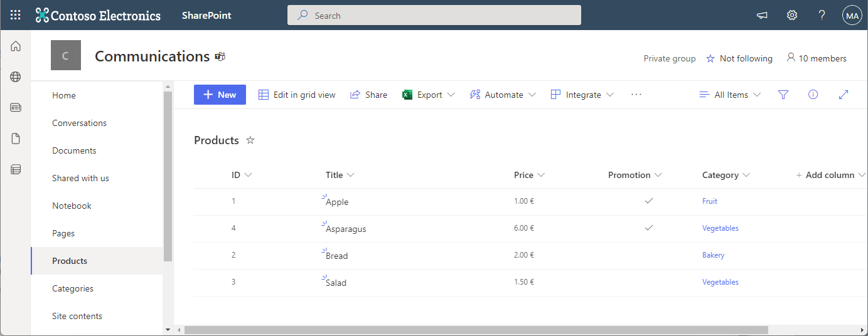Open the Price column header menu

click(529, 175)
